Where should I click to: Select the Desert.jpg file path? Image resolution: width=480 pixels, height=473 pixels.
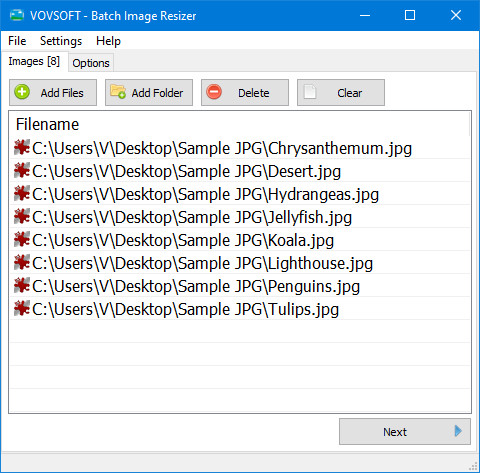[x=187, y=171]
